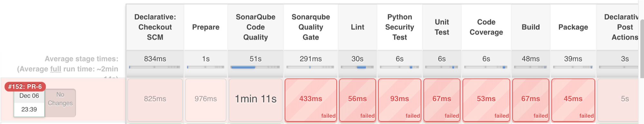Select the failed Sonarqube Quality Gate 433ms cell
Image resolution: width=644 pixels, height=124 pixels.
pyautogui.click(x=311, y=100)
